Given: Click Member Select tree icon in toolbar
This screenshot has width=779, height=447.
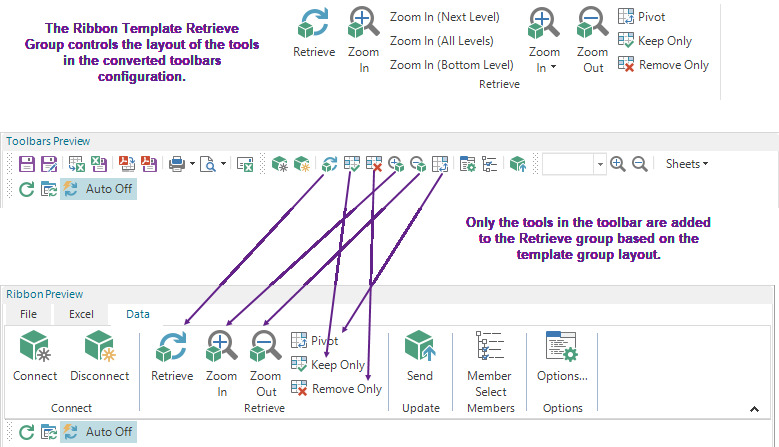Looking at the screenshot, I should (x=489, y=164).
